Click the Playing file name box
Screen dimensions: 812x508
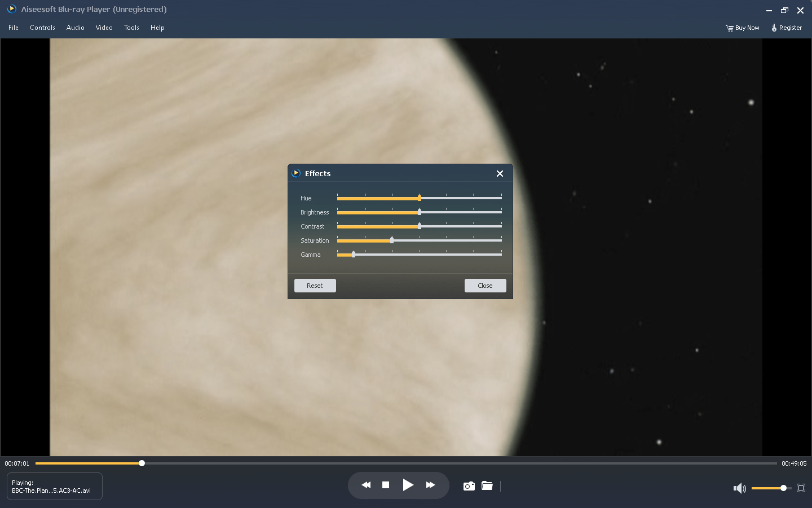pos(55,487)
